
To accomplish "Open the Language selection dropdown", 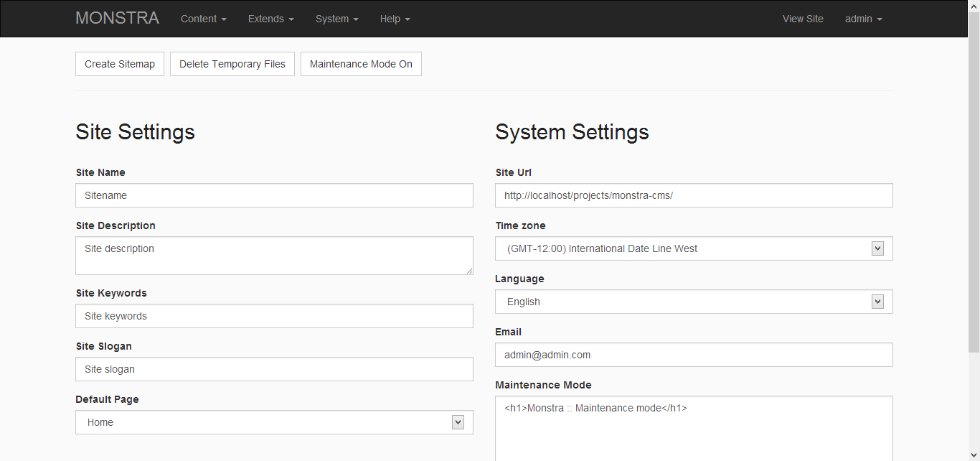I will [694, 302].
